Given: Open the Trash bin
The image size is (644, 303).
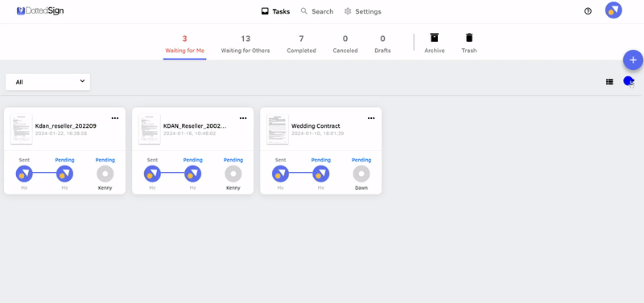Looking at the screenshot, I should coord(469,43).
